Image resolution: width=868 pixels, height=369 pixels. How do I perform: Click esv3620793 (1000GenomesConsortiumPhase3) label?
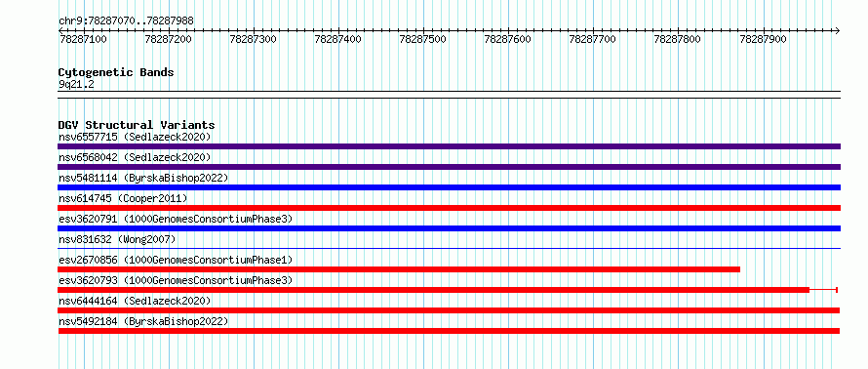click(x=176, y=280)
